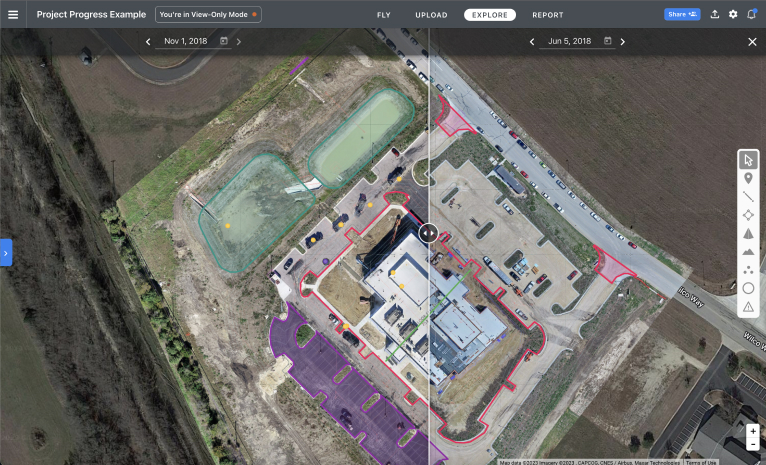Switch to the Fly tab
This screenshot has height=465, width=766.
[x=384, y=15]
